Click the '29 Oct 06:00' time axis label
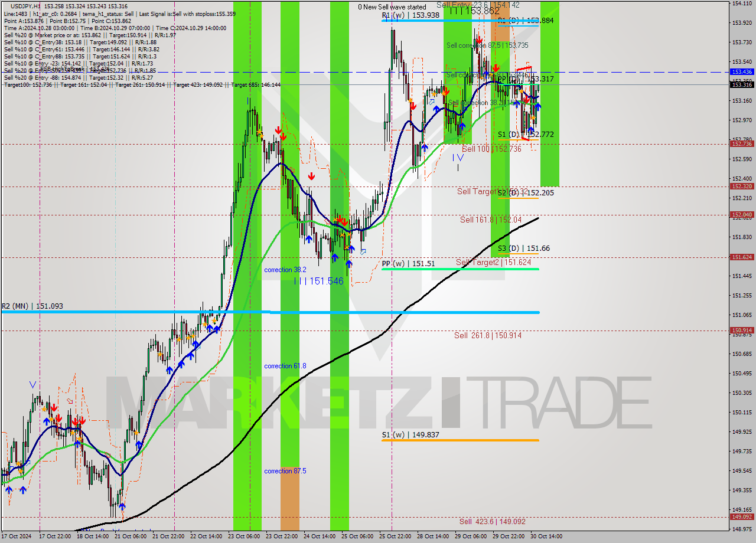Screen dimensions: 756x543 coord(471,537)
